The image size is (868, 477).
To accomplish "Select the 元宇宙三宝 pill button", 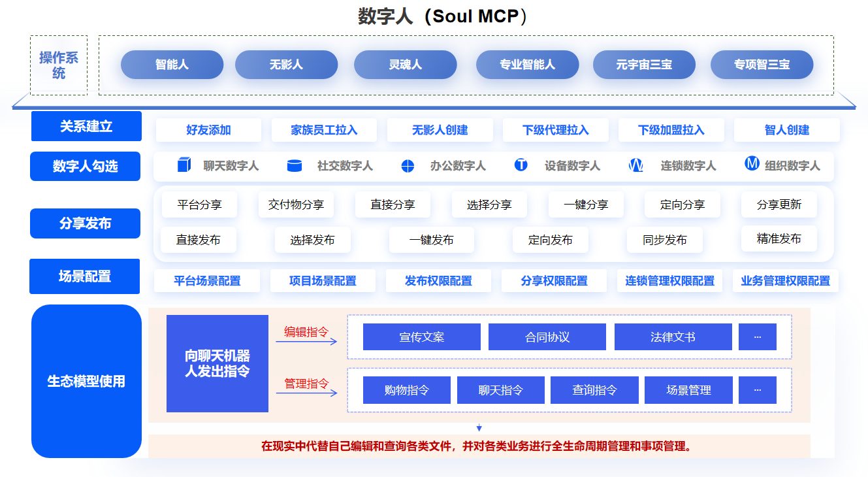I will [x=645, y=65].
